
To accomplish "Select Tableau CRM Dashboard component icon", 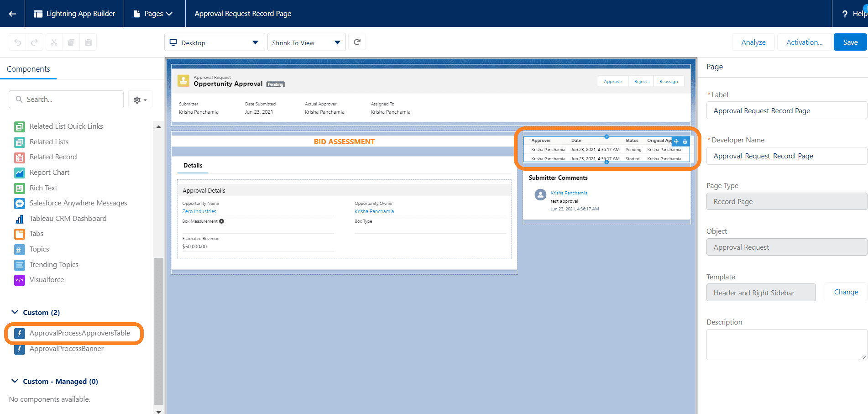I will coord(20,219).
